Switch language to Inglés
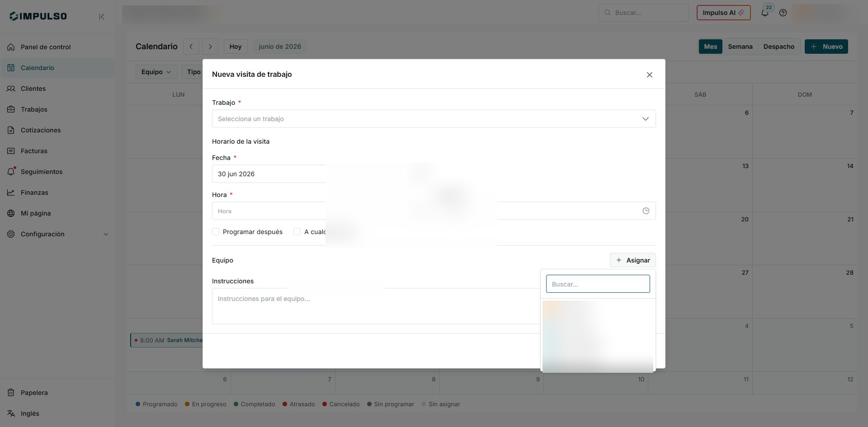868x427 pixels. point(57,413)
